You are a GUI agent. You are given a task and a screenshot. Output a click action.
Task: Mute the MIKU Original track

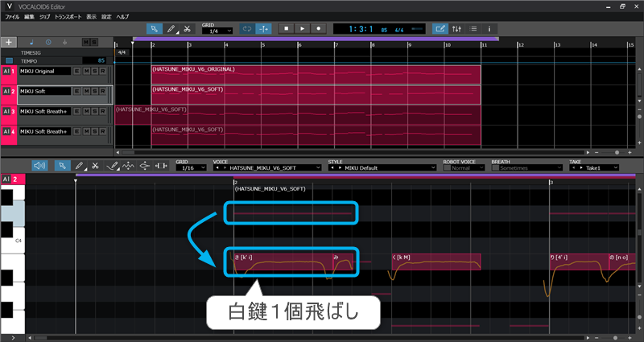click(x=86, y=71)
